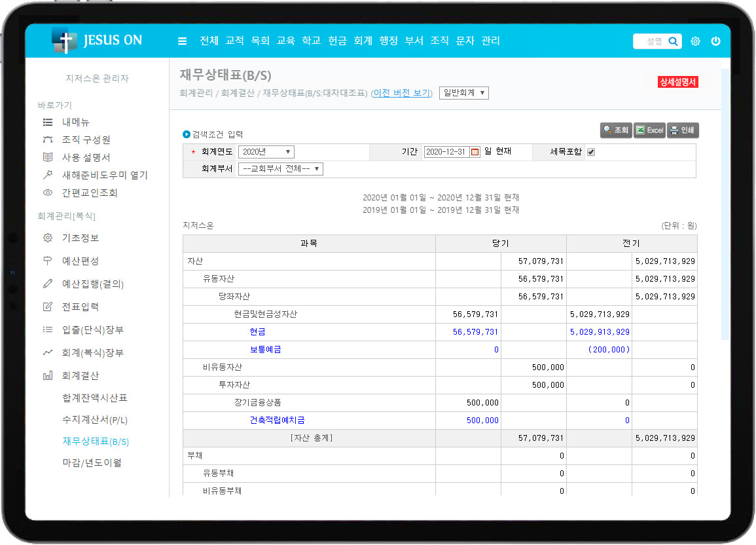This screenshot has width=756, height=545.
Task: Select 헌금 in the top navigation
Action: 337,41
